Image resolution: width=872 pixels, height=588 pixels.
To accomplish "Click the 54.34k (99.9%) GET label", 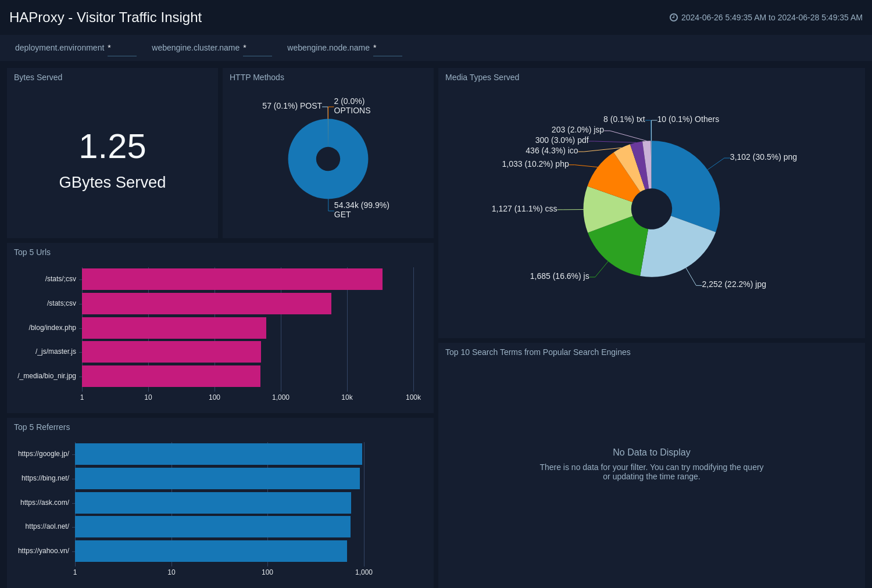I will pos(362,210).
